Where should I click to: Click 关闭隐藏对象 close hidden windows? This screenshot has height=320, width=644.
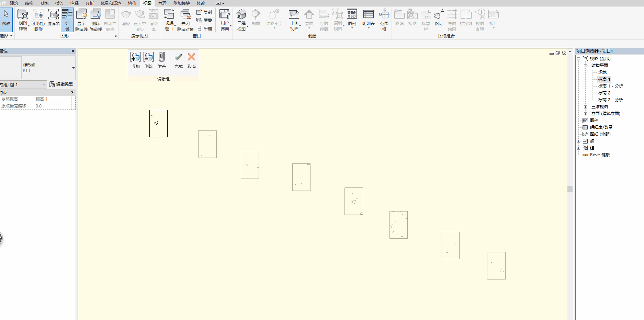185,20
